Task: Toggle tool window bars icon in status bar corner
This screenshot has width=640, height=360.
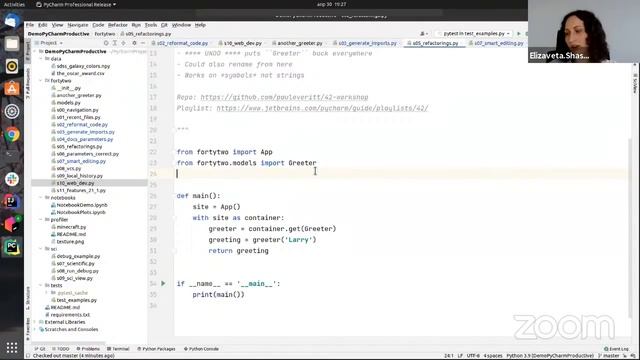Action: click(28, 356)
